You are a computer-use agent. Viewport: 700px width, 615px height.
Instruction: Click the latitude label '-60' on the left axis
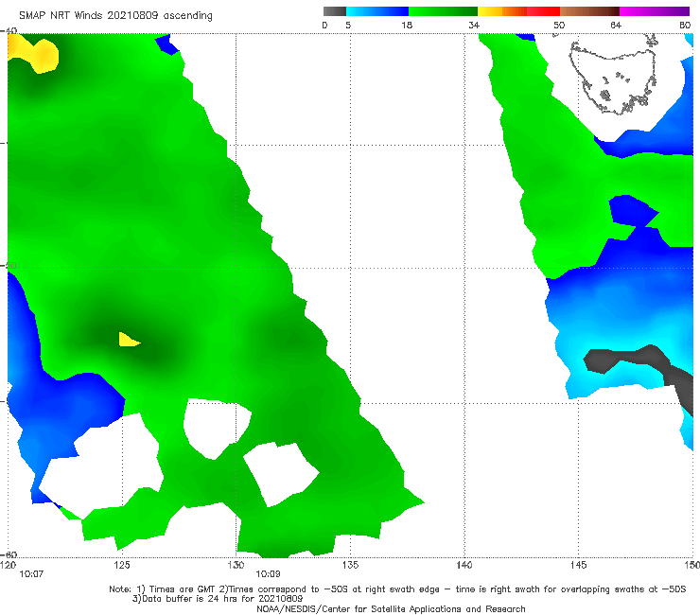[9, 554]
